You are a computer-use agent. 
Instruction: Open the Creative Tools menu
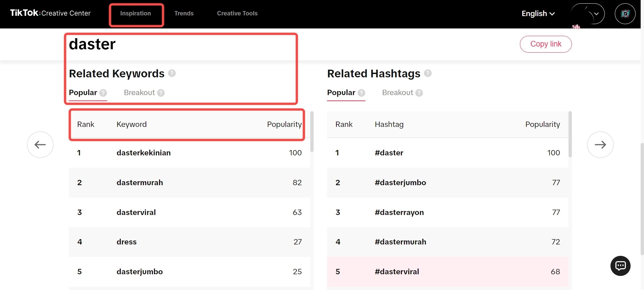click(237, 13)
